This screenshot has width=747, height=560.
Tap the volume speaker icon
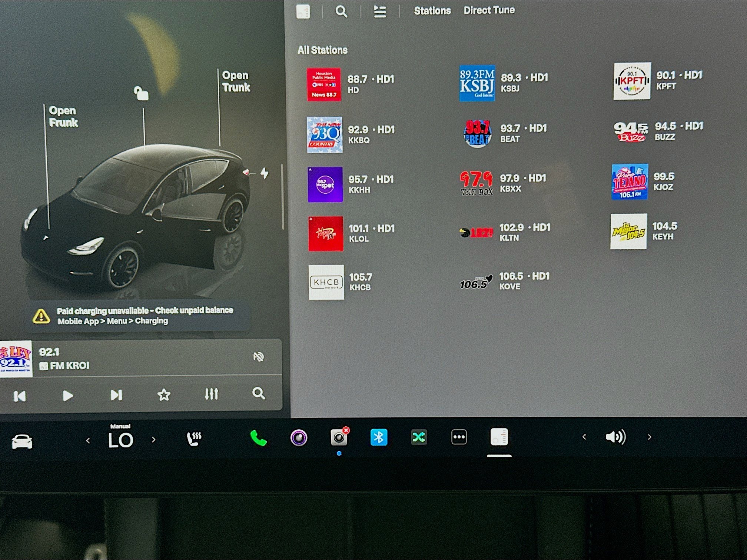tap(616, 437)
